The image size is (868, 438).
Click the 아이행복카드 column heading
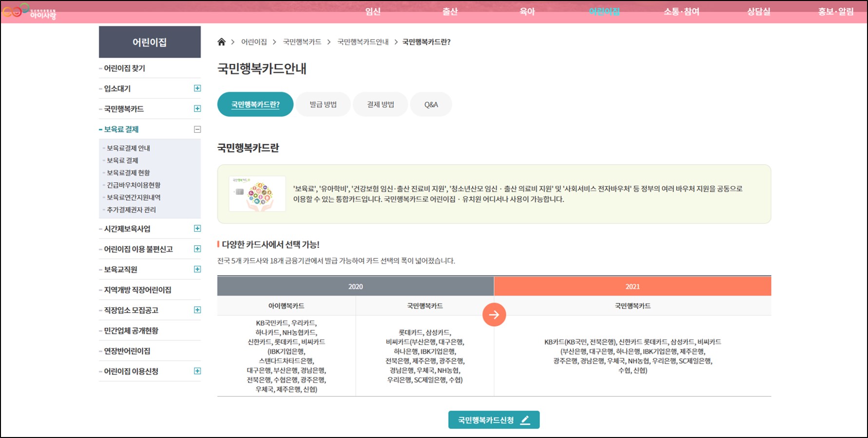coord(286,306)
